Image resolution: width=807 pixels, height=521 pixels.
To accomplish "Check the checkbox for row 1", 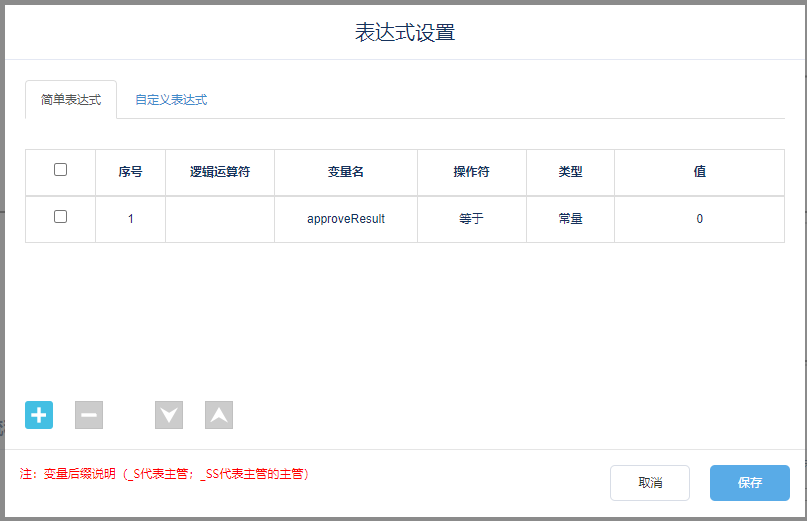I will pyautogui.click(x=60, y=217).
